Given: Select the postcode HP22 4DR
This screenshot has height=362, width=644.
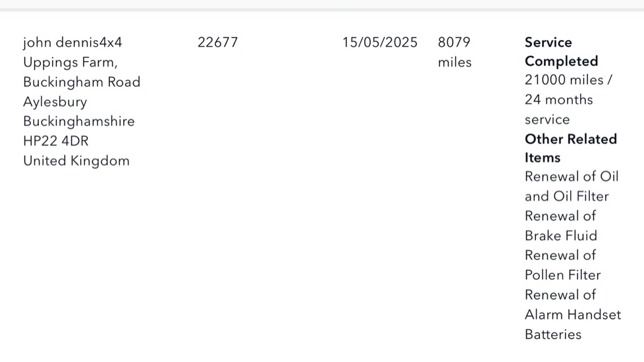Looking at the screenshot, I should (x=55, y=142).
